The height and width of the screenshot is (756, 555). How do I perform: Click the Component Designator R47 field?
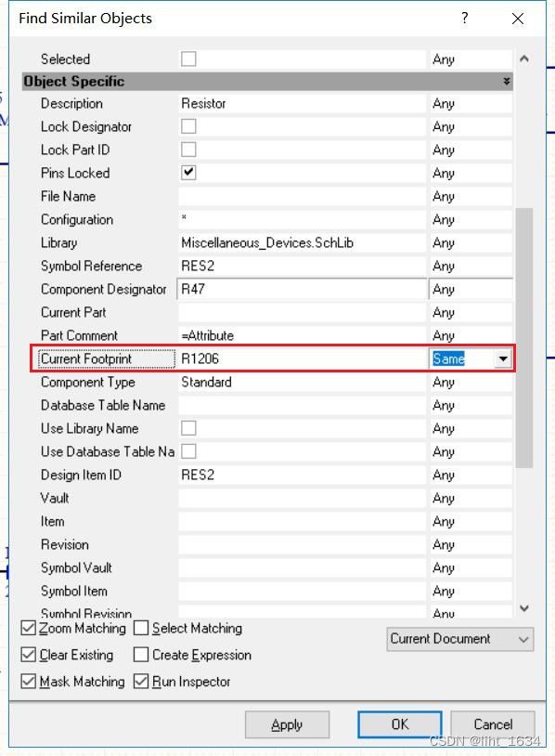pos(302,289)
